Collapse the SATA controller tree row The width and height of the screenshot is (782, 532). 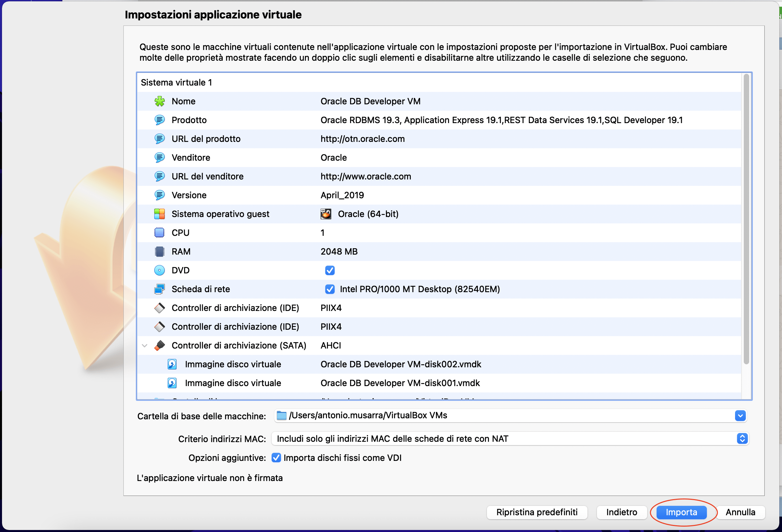coord(145,345)
